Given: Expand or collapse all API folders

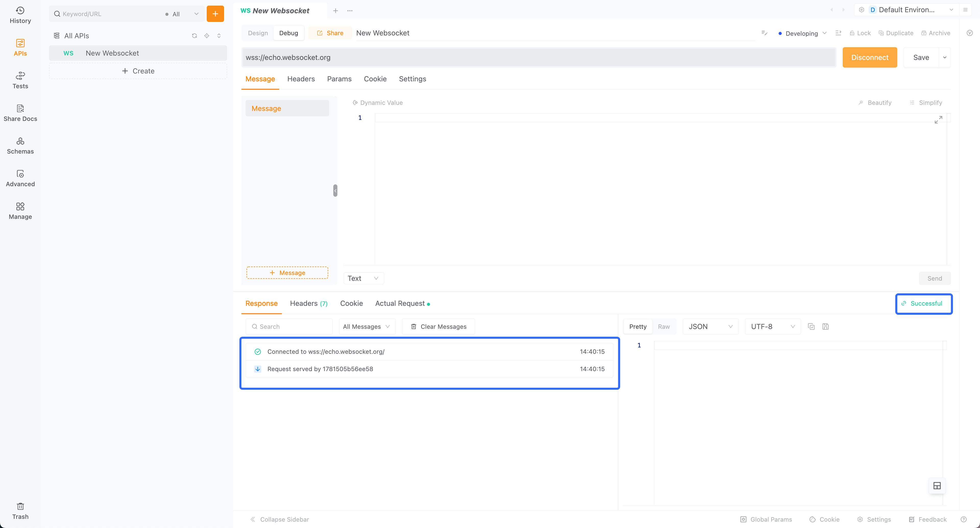Looking at the screenshot, I should click(219, 36).
